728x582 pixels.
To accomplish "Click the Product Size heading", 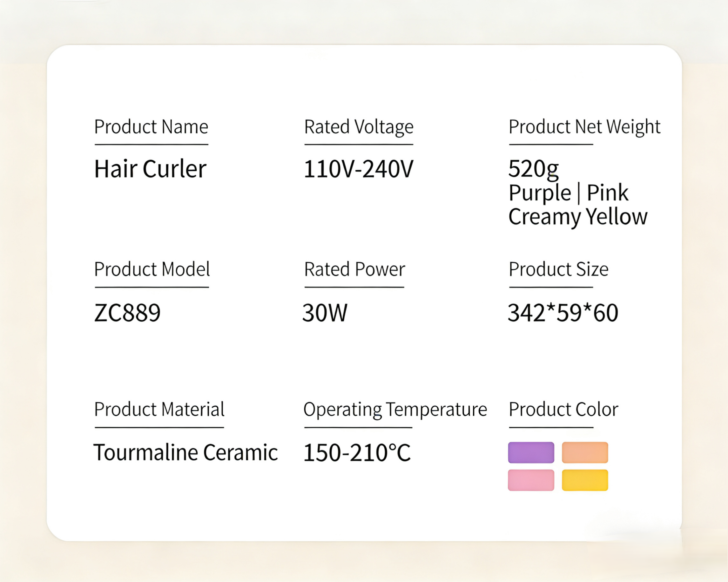I will [558, 269].
